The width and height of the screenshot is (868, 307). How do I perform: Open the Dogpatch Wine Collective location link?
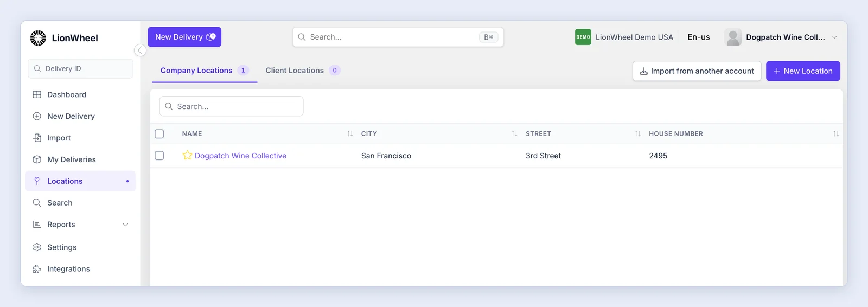[x=240, y=156]
